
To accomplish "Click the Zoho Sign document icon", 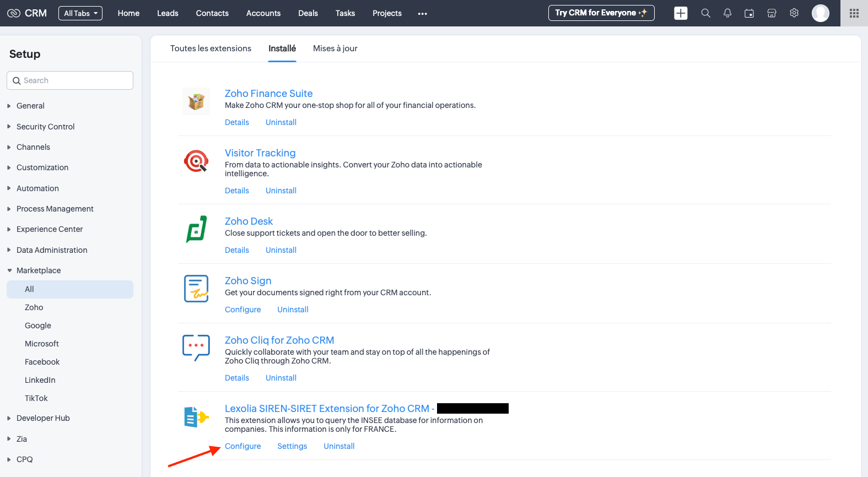I will (196, 289).
